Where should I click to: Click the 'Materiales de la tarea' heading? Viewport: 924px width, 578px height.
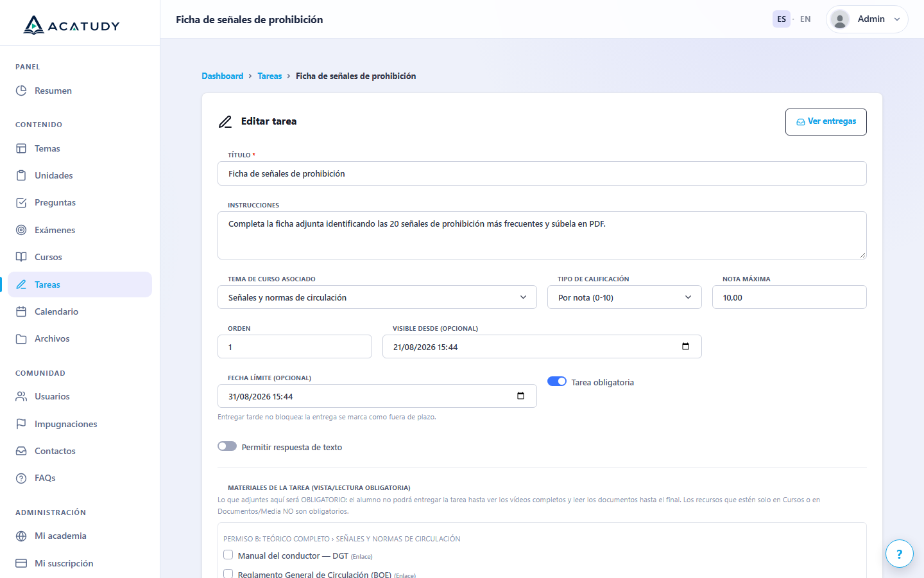[x=319, y=487]
